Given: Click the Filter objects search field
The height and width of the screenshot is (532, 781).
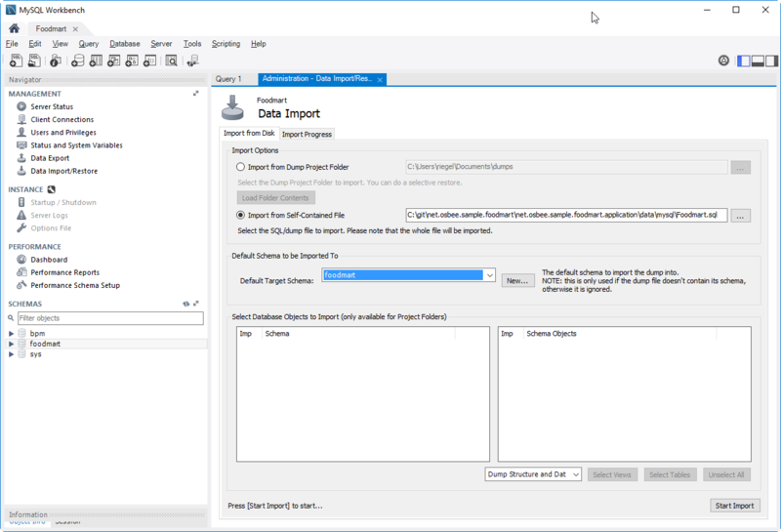Looking at the screenshot, I should (x=110, y=318).
